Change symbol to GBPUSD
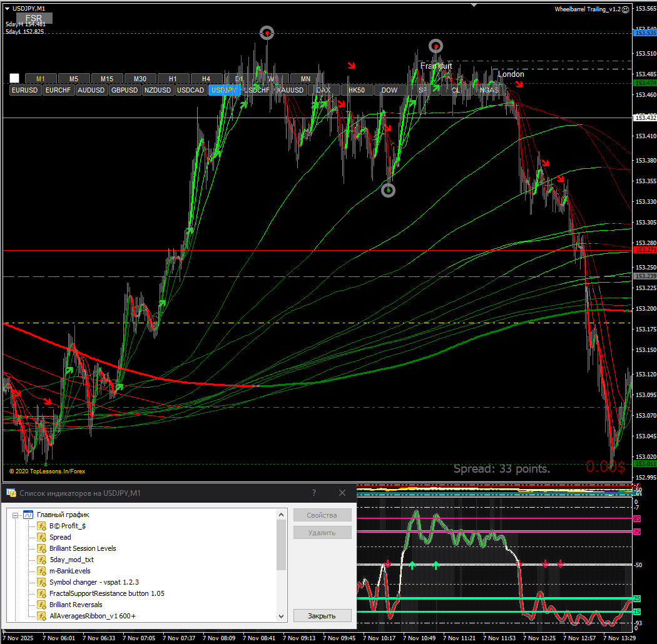 tap(125, 90)
